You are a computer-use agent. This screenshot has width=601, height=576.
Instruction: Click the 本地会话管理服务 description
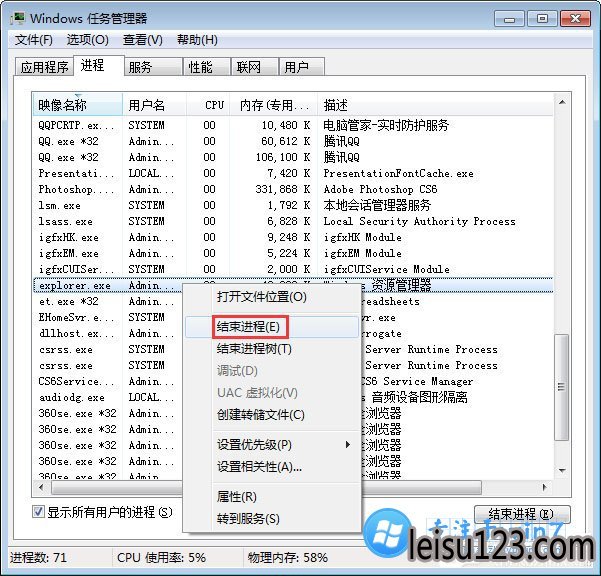click(x=378, y=205)
